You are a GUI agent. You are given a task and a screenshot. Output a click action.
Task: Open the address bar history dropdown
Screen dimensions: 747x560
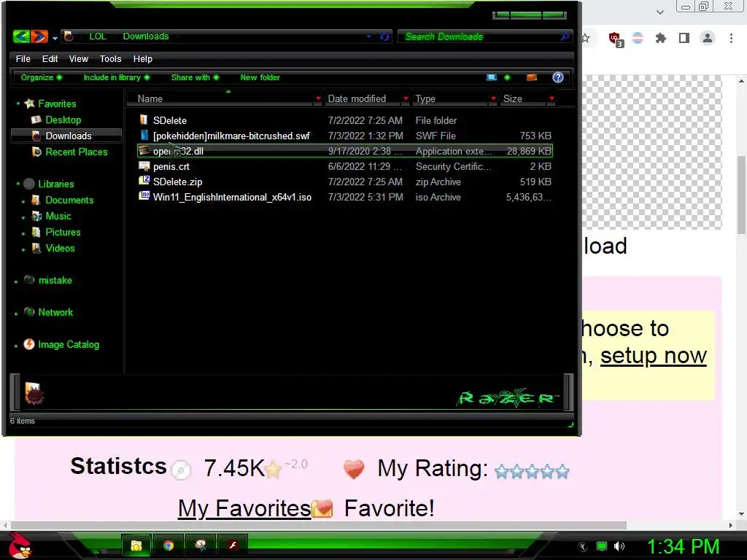tap(368, 36)
